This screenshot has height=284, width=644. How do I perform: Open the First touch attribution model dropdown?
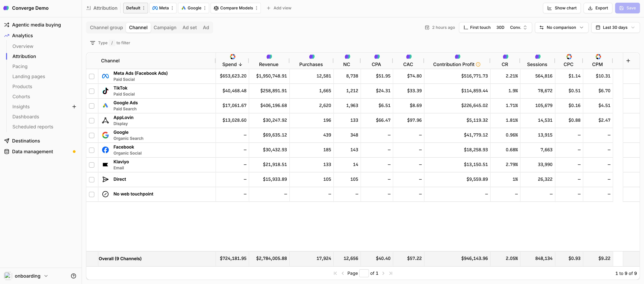[x=495, y=27]
